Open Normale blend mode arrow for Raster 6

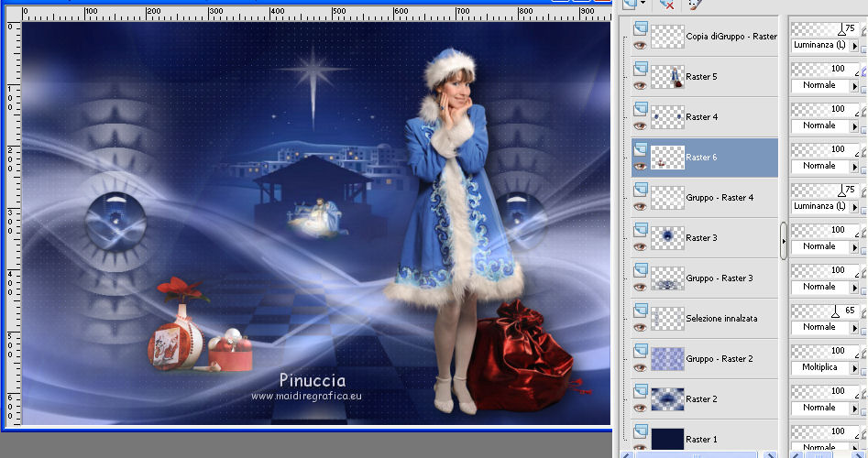tap(854, 167)
